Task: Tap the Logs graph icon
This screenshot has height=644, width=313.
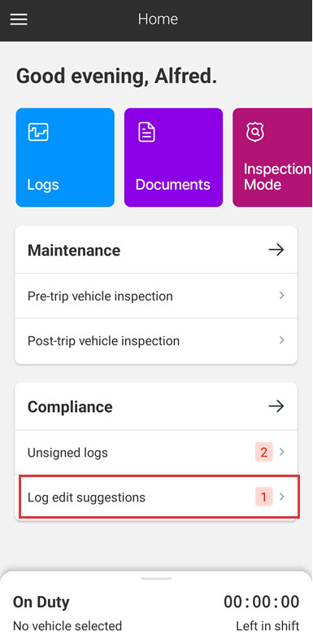Action: 38,132
